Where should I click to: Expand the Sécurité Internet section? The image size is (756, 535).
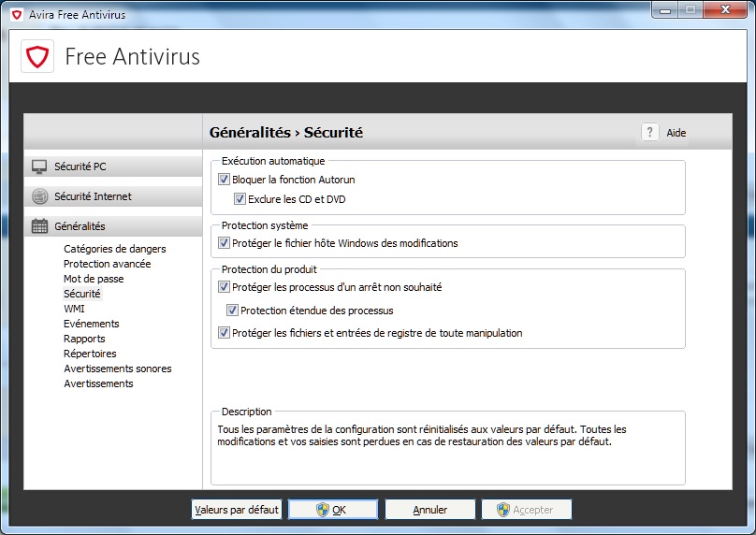(113, 196)
